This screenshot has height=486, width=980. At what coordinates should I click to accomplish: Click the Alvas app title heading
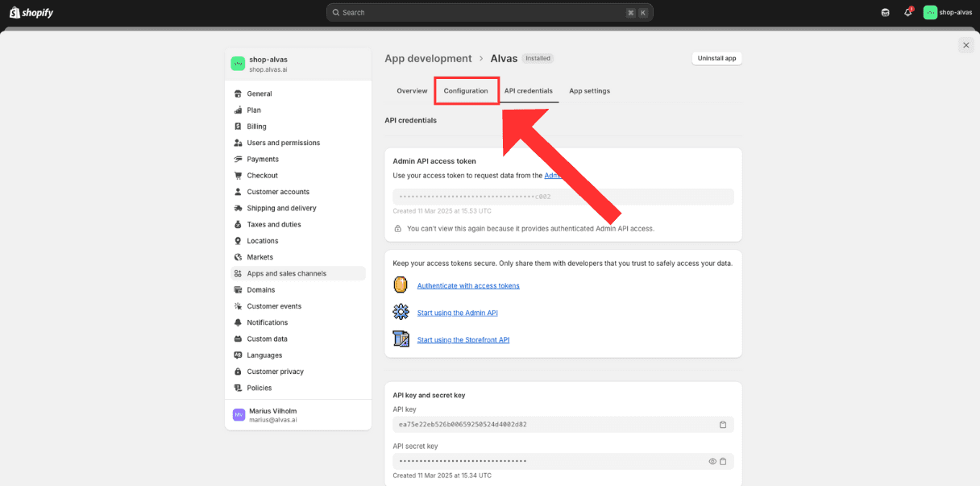point(504,58)
